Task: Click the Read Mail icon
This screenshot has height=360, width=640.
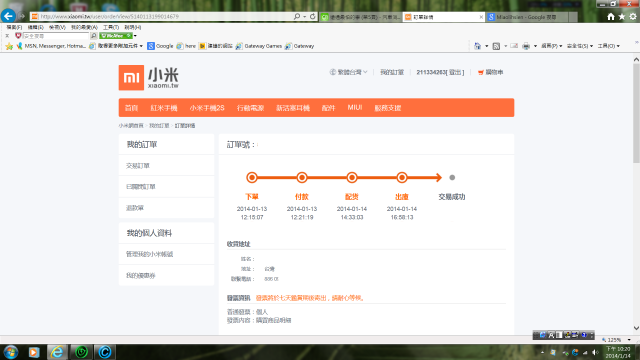Action: [x=514, y=46]
